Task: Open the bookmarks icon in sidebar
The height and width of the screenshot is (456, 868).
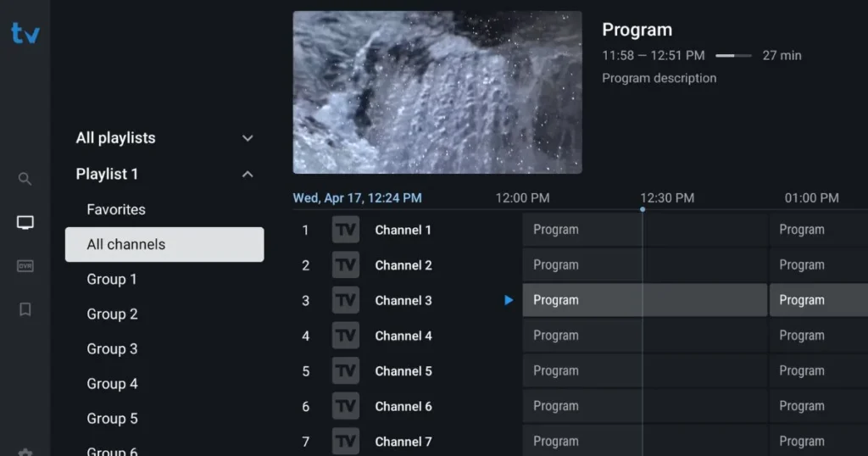Action: [x=25, y=309]
